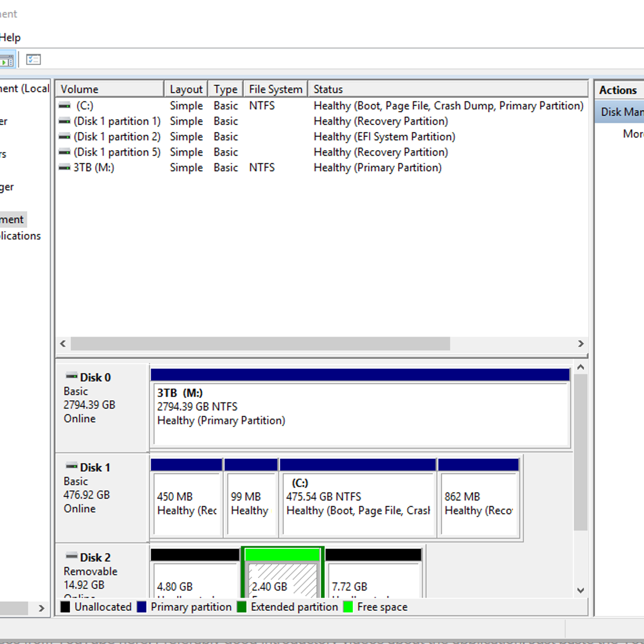Click the drive icon beside the 3TB (M:) volume
644x644 pixels.
65,167
